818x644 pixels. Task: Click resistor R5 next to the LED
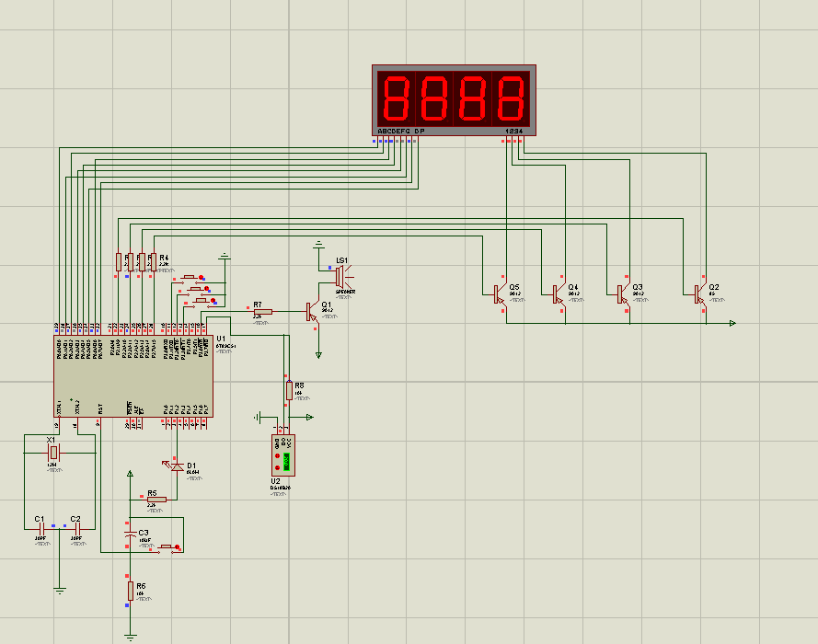pyautogui.click(x=156, y=499)
